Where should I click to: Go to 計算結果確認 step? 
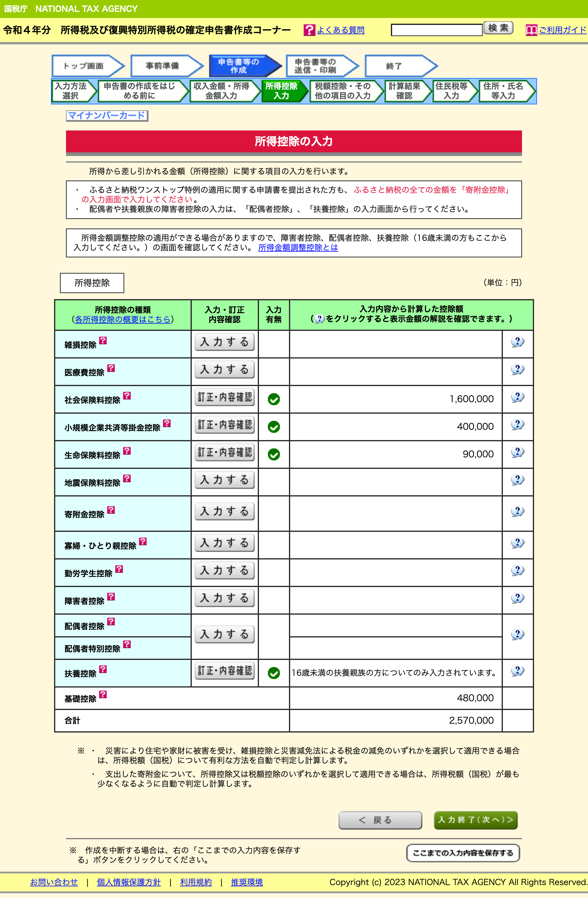(404, 91)
